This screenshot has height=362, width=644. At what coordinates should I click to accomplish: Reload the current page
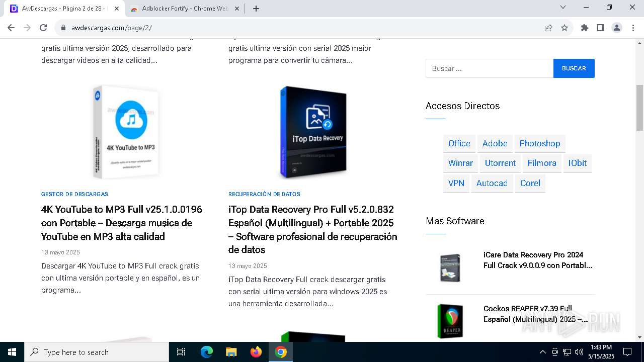click(43, 28)
